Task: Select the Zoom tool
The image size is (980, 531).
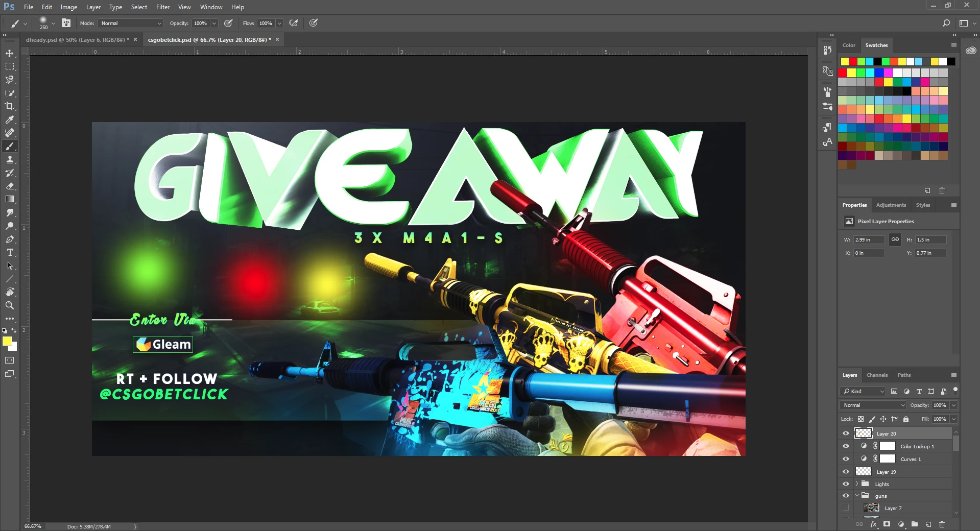Action: coord(10,305)
